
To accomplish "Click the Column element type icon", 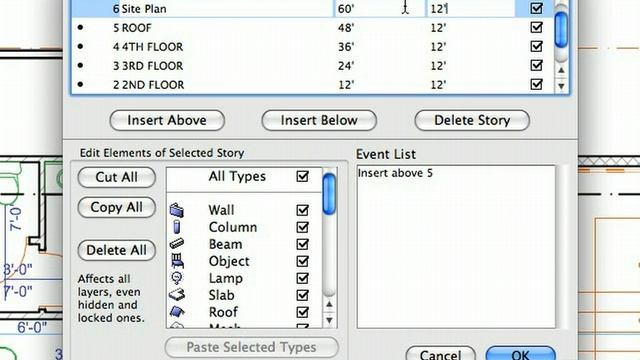I will (x=177, y=227).
